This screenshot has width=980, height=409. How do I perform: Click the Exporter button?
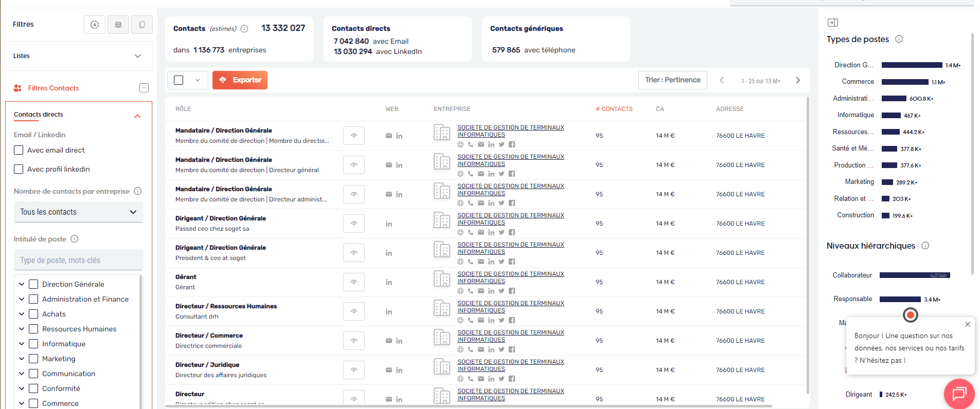click(x=240, y=80)
